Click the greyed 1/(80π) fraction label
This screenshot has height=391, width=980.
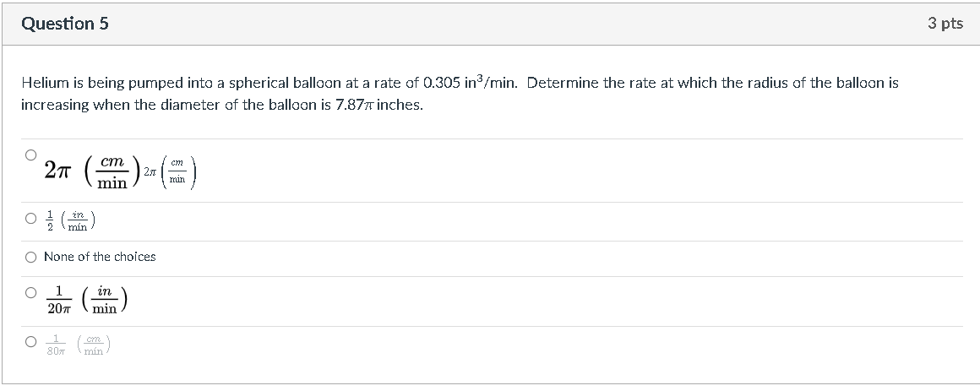56,345
